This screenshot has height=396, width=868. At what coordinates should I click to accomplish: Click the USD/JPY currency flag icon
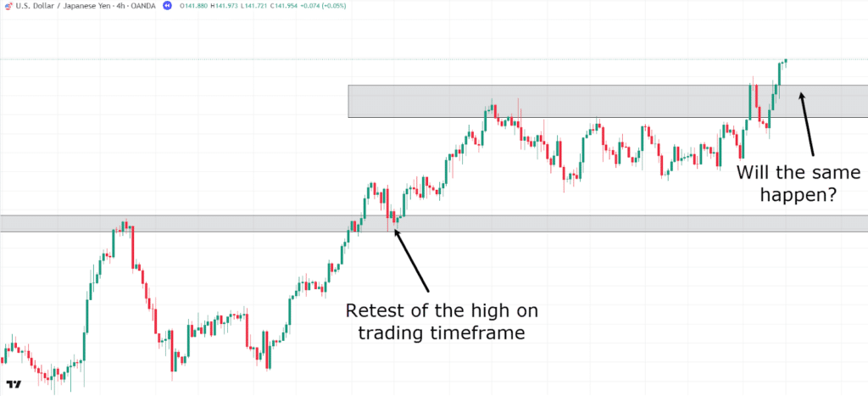[8, 6]
